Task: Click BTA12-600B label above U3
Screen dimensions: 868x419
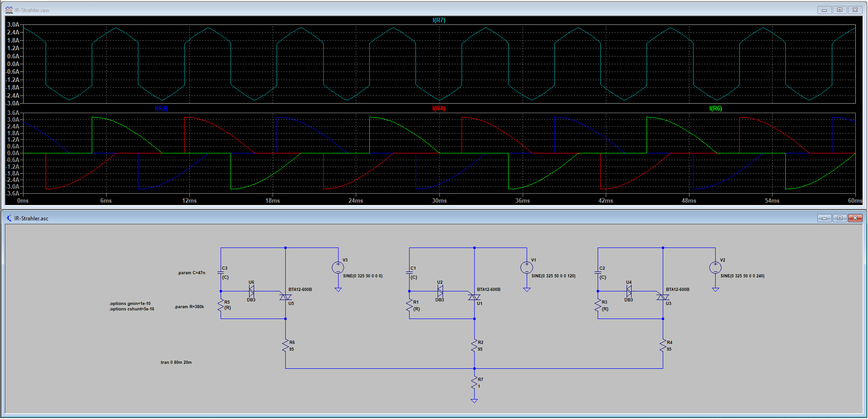Action: 678,290
